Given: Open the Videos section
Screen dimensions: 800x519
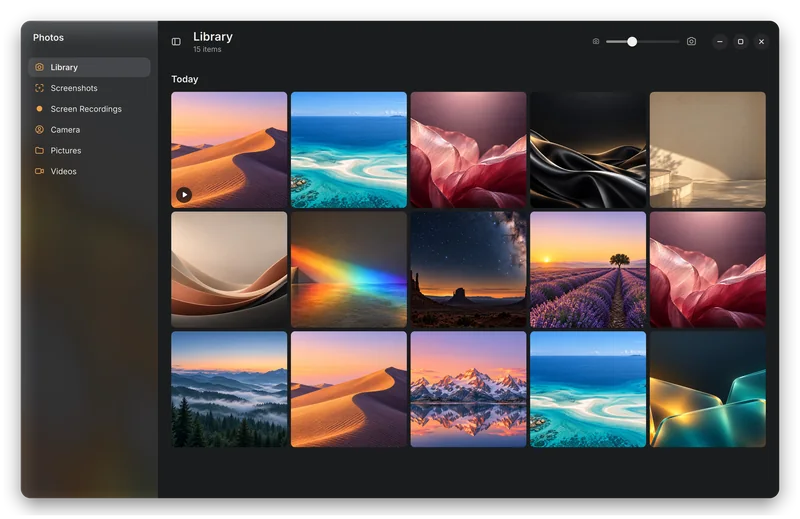Looking at the screenshot, I should pyautogui.click(x=89, y=171).
